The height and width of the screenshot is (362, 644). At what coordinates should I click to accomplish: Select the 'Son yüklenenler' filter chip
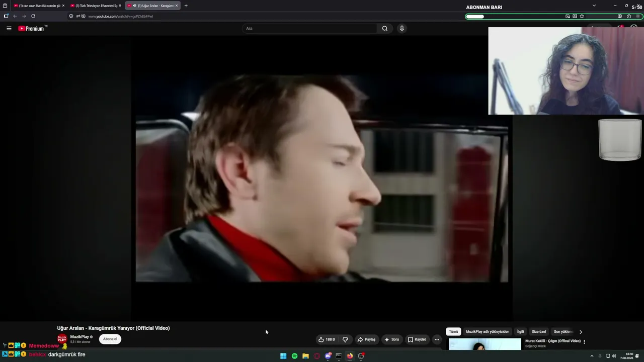(563, 332)
